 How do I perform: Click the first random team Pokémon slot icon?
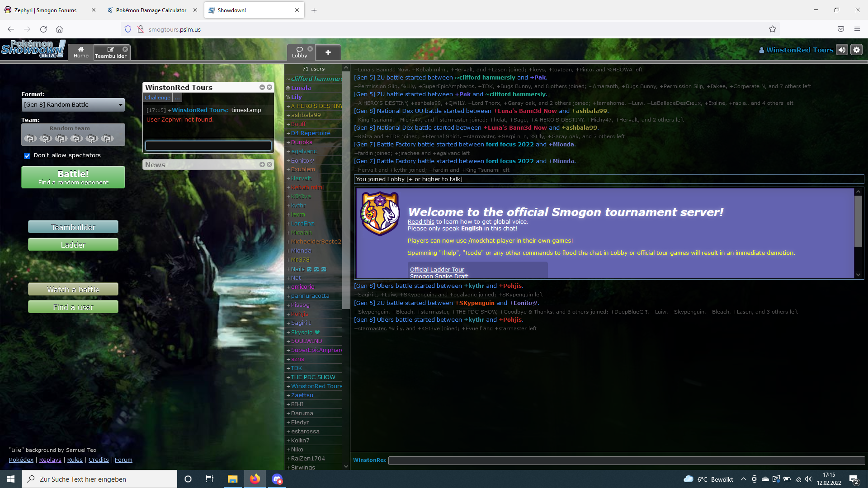point(30,138)
